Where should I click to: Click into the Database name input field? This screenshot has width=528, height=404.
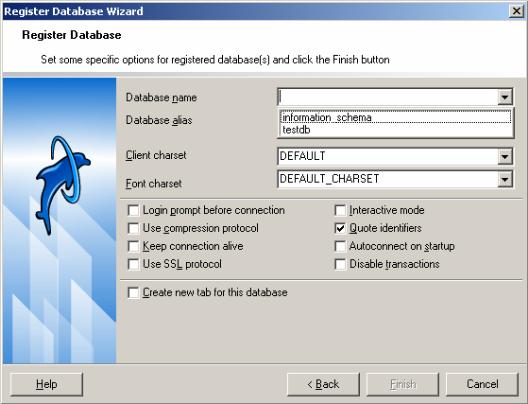[388, 97]
